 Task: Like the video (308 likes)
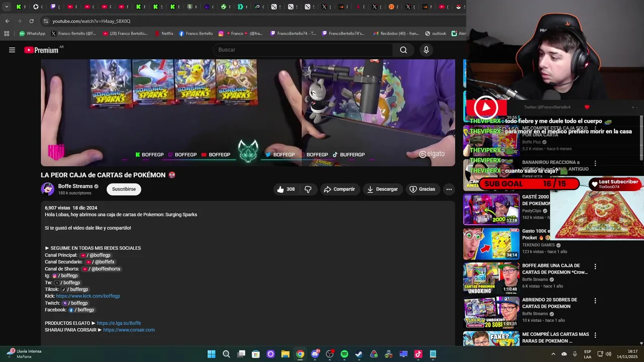coord(286,189)
